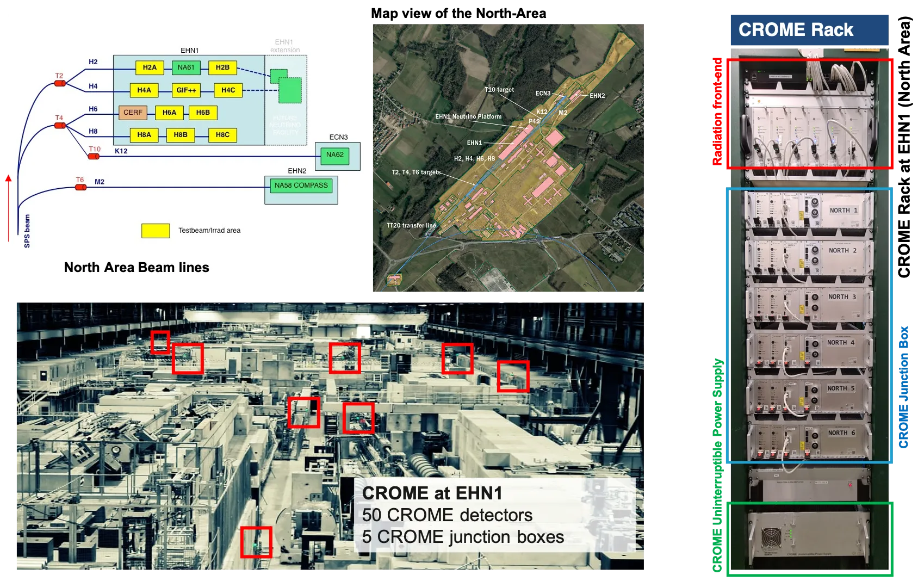Select the NA62 box in ECN3
The height and width of the screenshot is (581, 924).
pyautogui.click(x=335, y=156)
